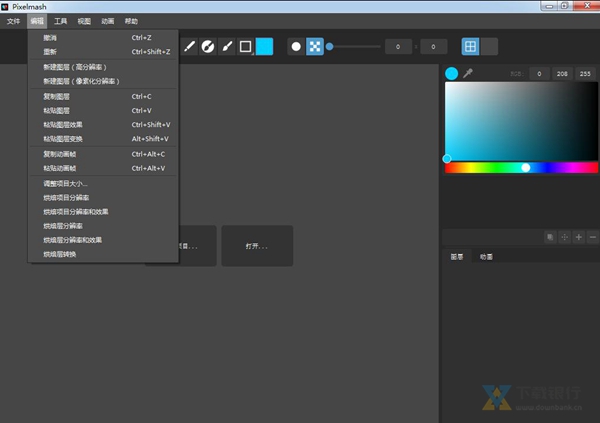Select 调整项目大小... menu entry
This screenshot has height=423, width=600.
(65, 184)
